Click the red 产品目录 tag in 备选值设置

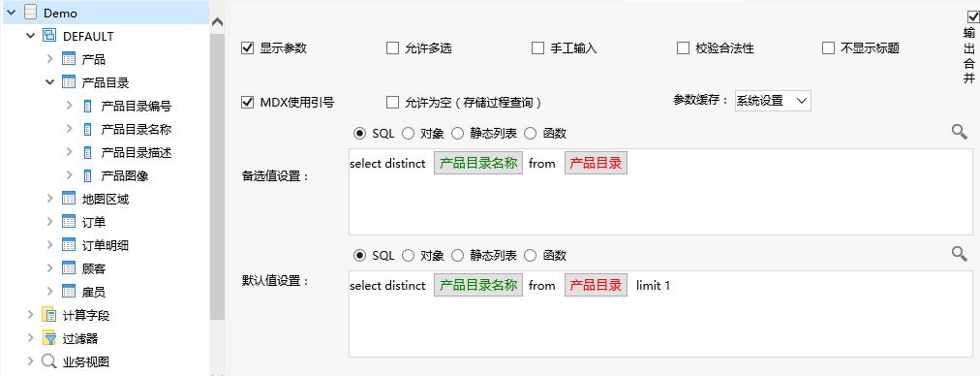pos(596,163)
